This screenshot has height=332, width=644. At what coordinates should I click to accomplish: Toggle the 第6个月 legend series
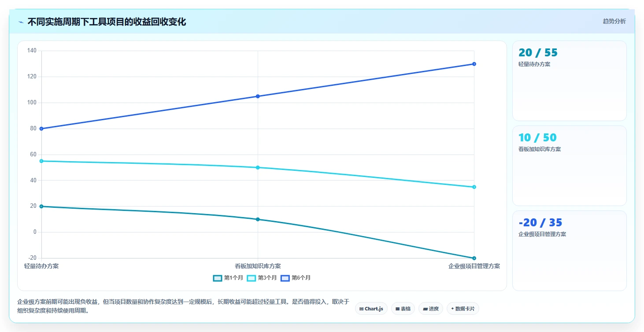click(x=296, y=278)
